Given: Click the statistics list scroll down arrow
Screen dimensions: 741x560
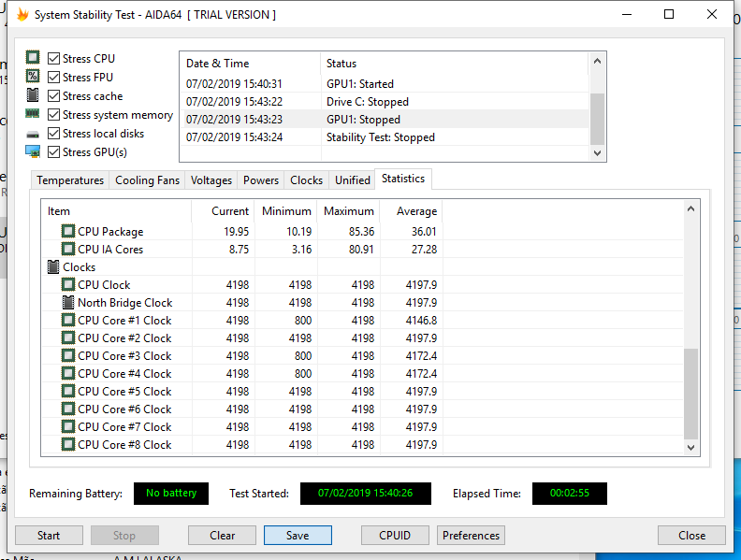Looking at the screenshot, I should (690, 448).
